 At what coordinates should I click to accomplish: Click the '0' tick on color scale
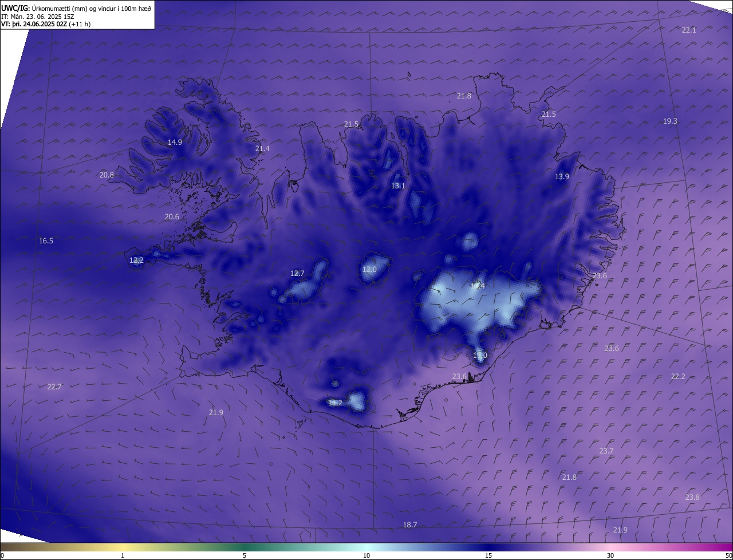(2, 556)
